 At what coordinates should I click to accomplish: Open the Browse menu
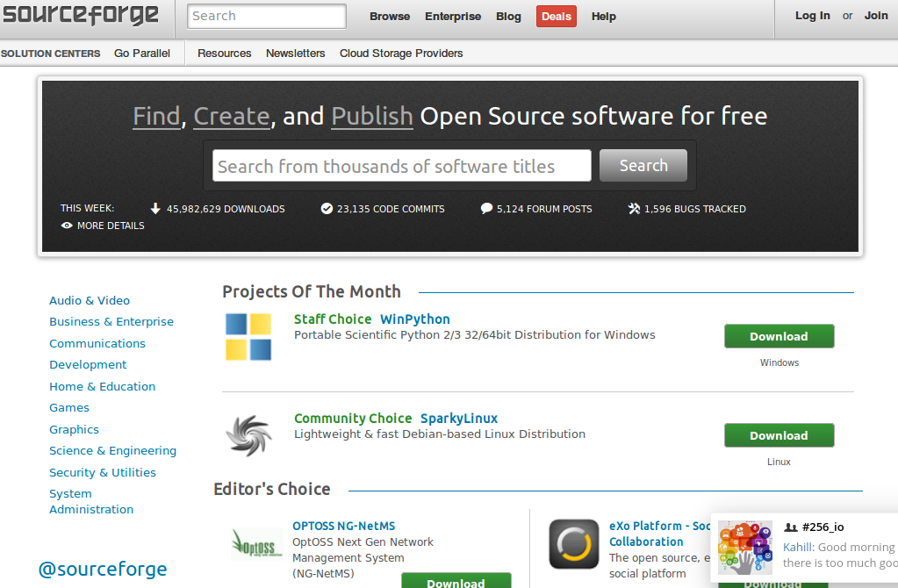[x=390, y=17]
